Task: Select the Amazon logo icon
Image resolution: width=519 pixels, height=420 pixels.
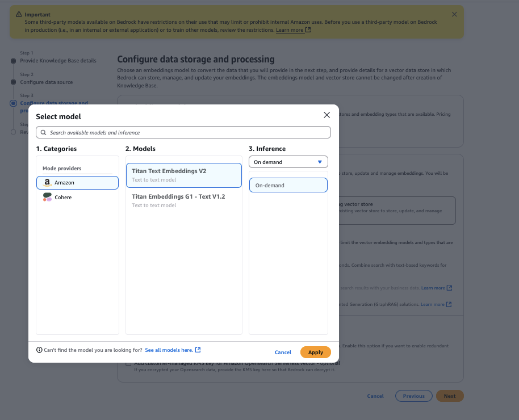Action: point(48,183)
